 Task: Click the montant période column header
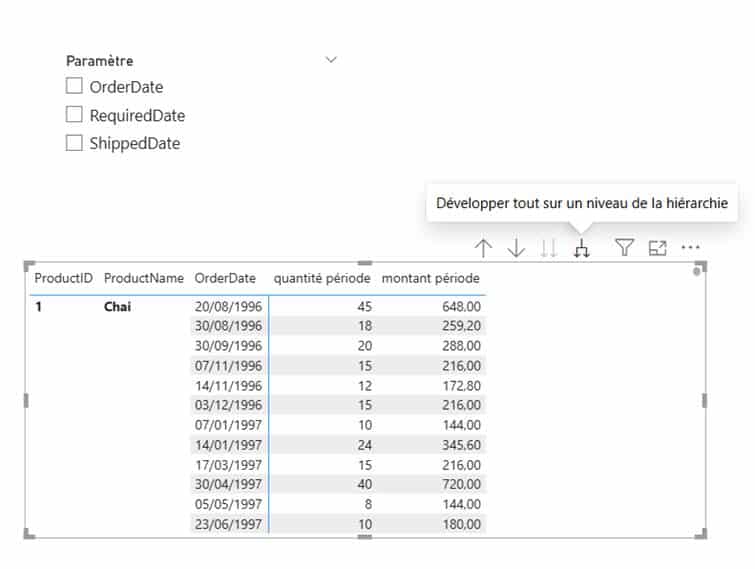[430, 278]
